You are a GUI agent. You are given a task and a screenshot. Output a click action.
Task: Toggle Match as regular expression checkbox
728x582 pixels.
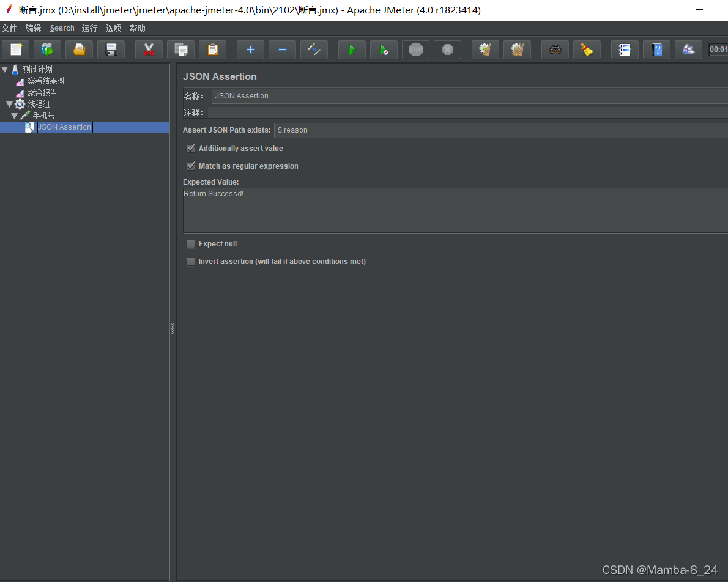click(190, 166)
